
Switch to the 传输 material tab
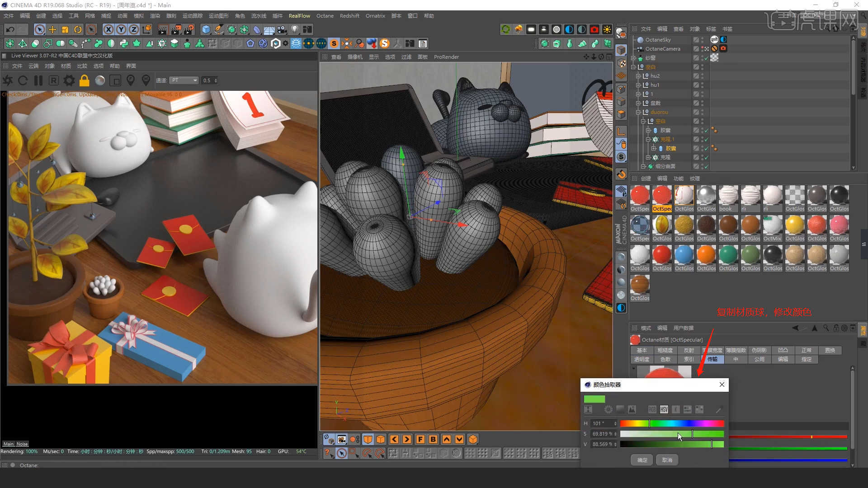pyautogui.click(x=712, y=359)
